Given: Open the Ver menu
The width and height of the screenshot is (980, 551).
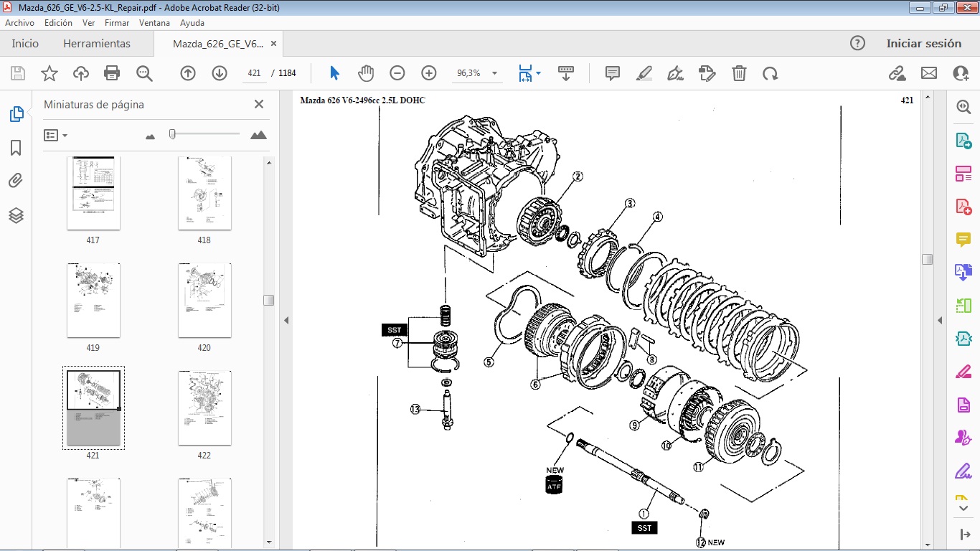Looking at the screenshot, I should tap(89, 23).
